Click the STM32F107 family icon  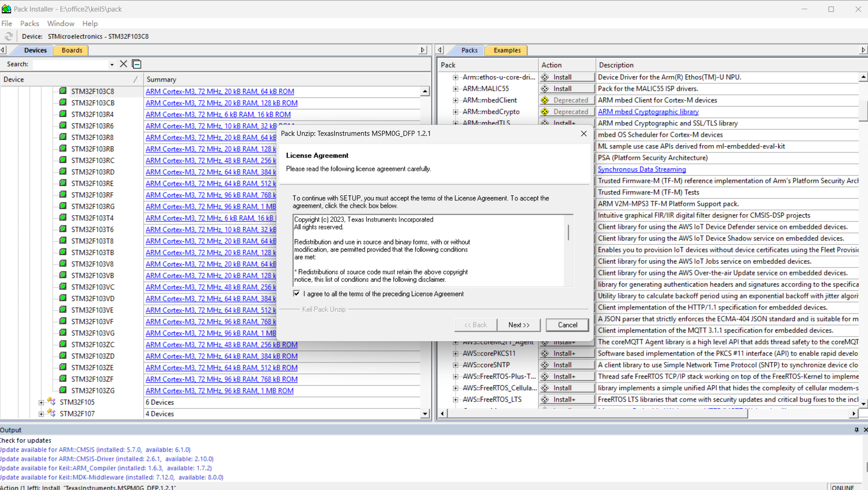[x=52, y=414]
